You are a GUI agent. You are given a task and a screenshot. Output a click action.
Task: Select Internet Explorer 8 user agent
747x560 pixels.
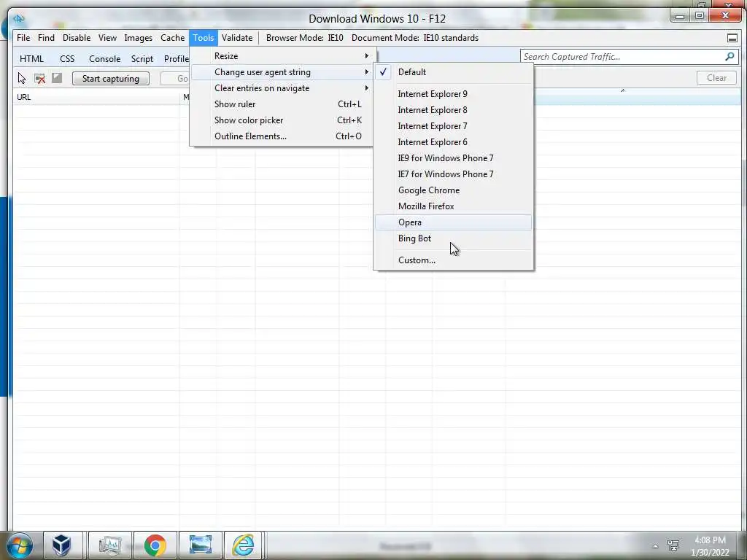click(x=453, y=110)
